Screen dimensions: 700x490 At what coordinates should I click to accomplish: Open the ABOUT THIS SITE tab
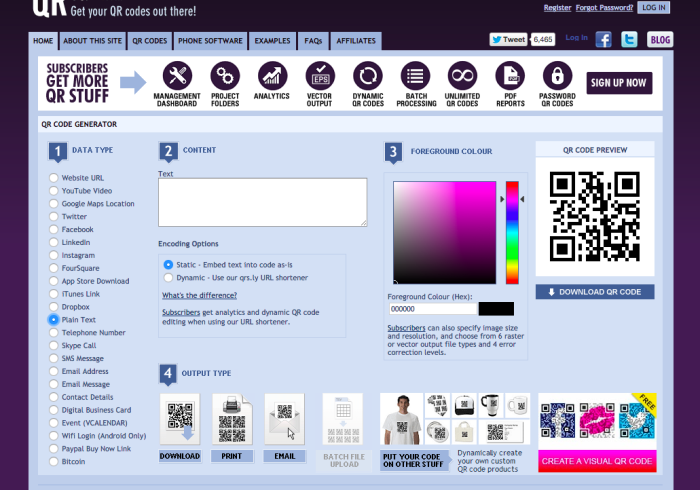pos(92,41)
